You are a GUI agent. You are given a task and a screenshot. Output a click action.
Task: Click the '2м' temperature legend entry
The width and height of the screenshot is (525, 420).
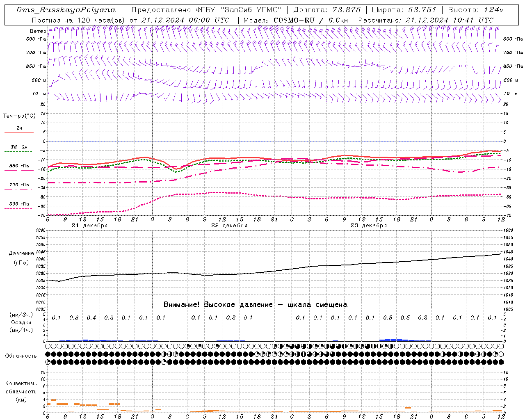pyautogui.click(x=19, y=128)
